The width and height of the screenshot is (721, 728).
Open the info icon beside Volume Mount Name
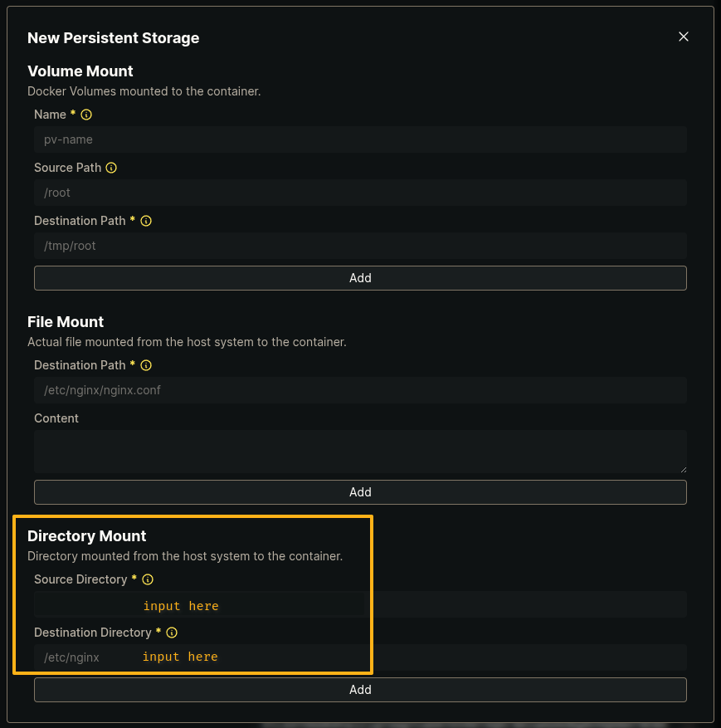click(86, 115)
